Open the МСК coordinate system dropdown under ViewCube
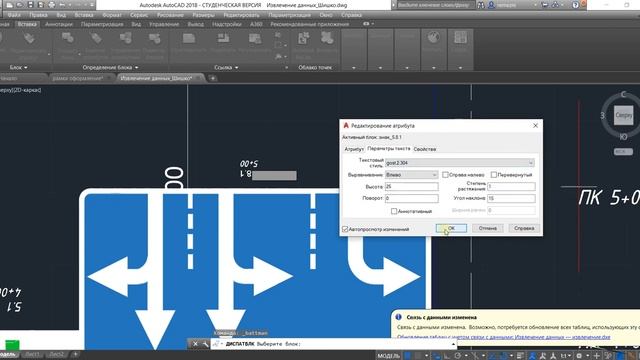 click(x=623, y=152)
